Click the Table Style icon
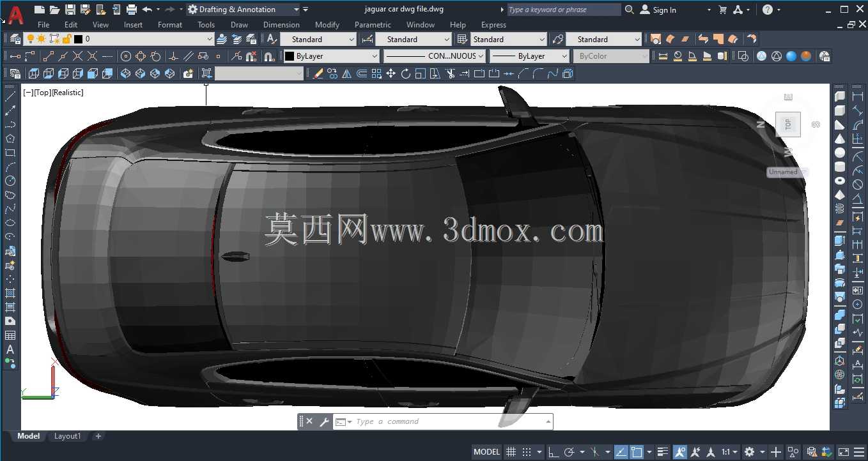Screen dimensions: 868x461 click(x=462, y=39)
